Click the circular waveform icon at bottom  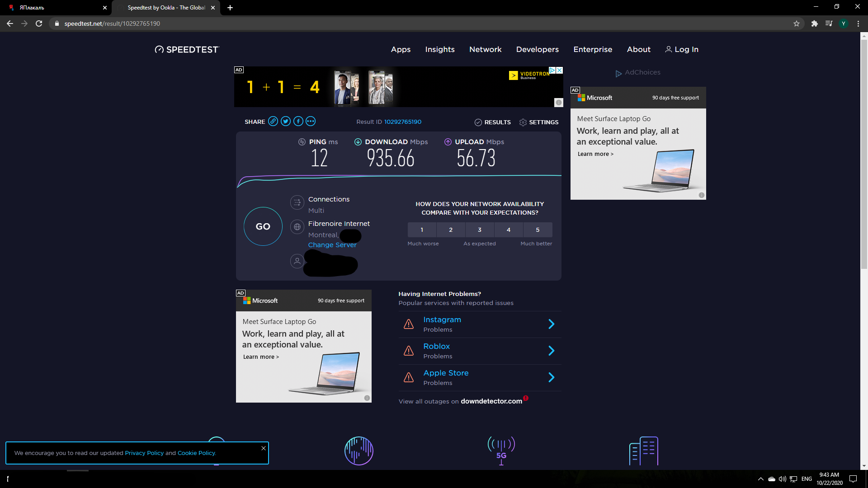359,450
